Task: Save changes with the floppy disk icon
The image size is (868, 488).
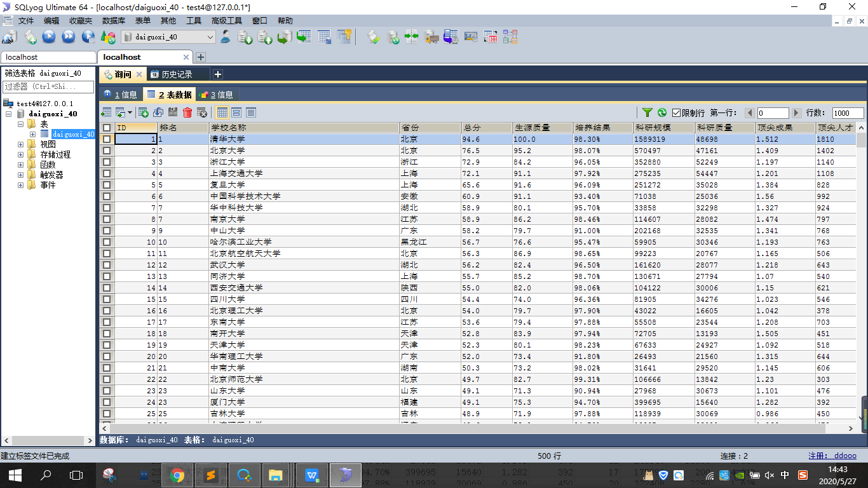Action: pos(173,112)
